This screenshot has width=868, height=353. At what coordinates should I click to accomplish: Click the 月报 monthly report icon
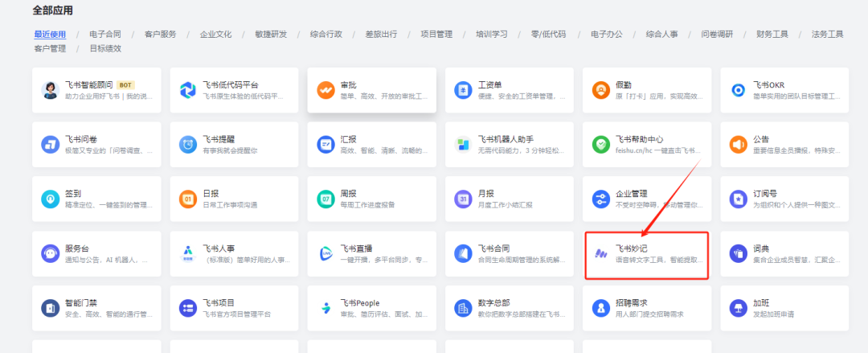tap(463, 199)
